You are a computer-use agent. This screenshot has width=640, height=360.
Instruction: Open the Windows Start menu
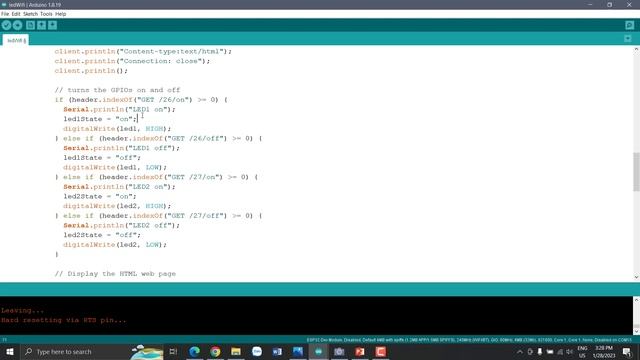click(x=10, y=351)
